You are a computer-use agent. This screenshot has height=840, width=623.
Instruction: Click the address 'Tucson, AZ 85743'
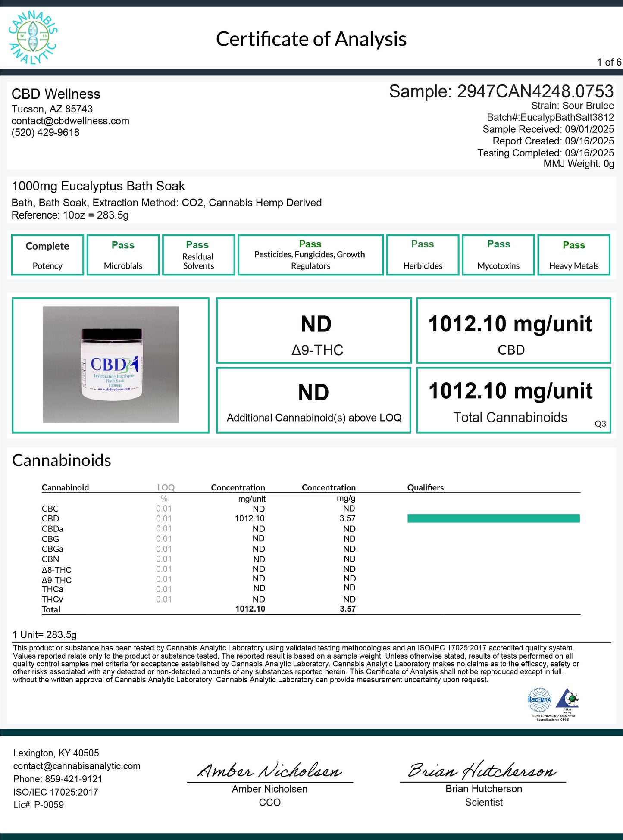[x=52, y=109]
